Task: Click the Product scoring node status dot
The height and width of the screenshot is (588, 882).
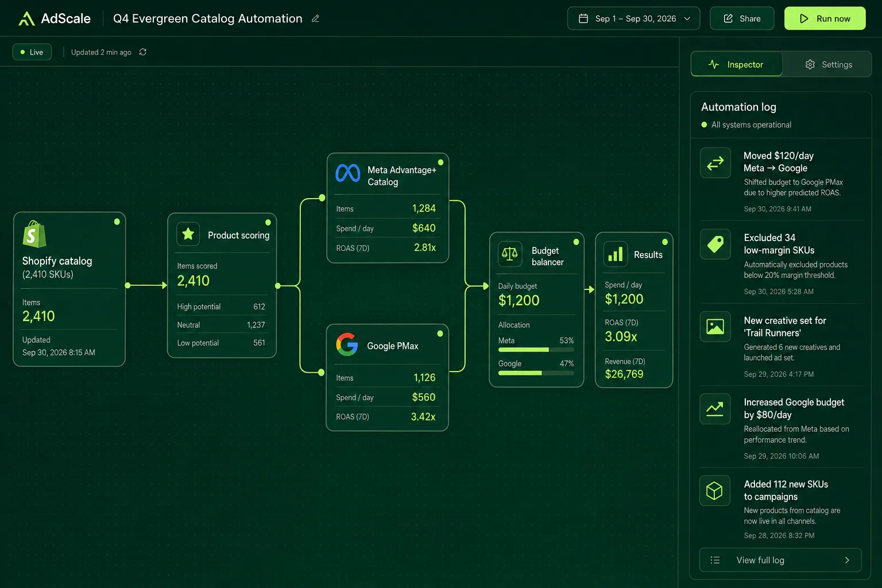Action: [268, 222]
